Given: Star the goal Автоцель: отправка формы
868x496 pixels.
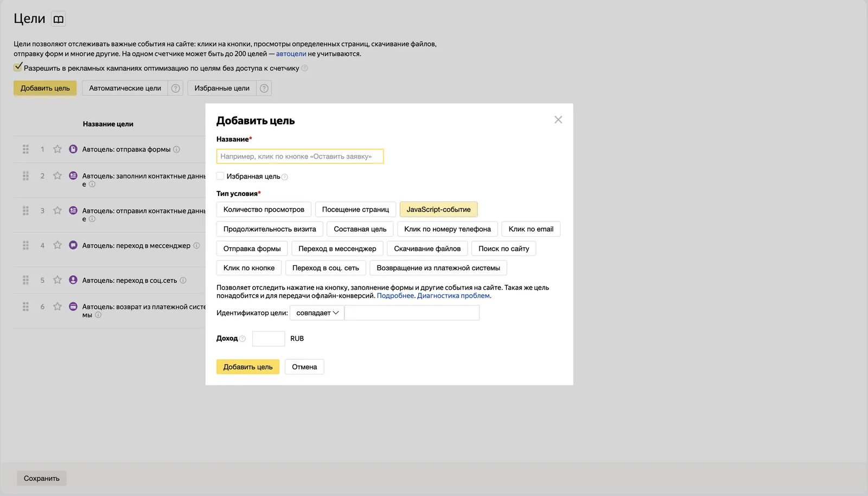Looking at the screenshot, I should point(57,149).
